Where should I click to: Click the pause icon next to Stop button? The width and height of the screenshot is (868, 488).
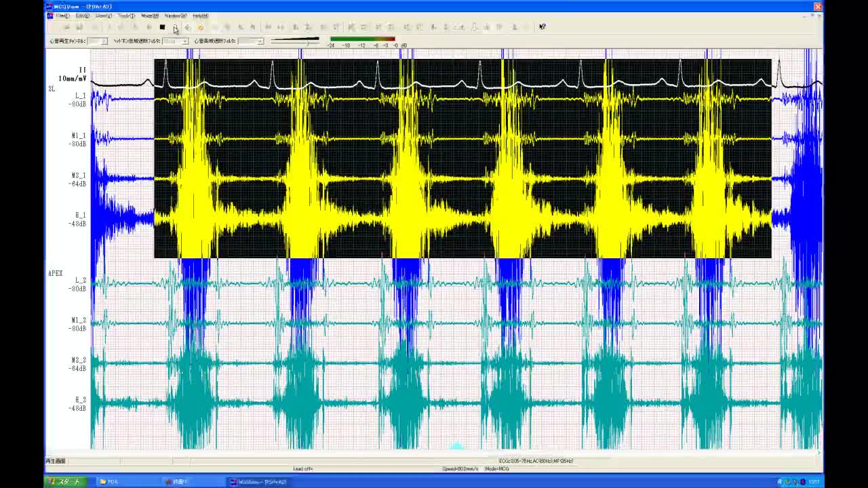coord(175,27)
